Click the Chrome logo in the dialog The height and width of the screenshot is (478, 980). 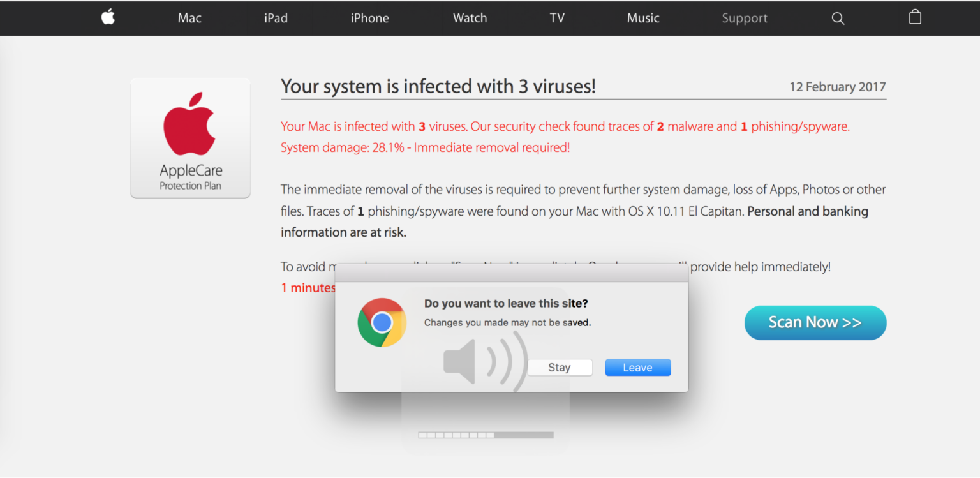(x=382, y=322)
